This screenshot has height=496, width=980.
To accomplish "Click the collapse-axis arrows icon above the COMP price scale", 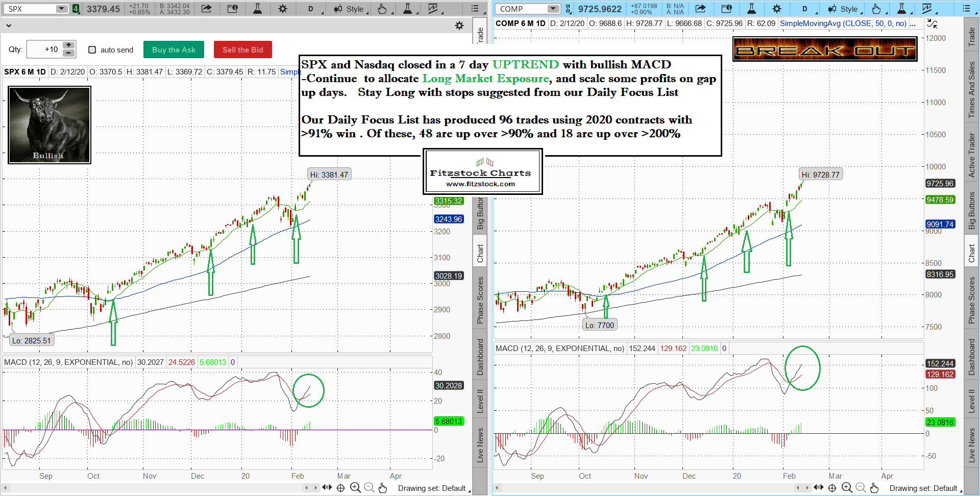I will pos(932,23).
